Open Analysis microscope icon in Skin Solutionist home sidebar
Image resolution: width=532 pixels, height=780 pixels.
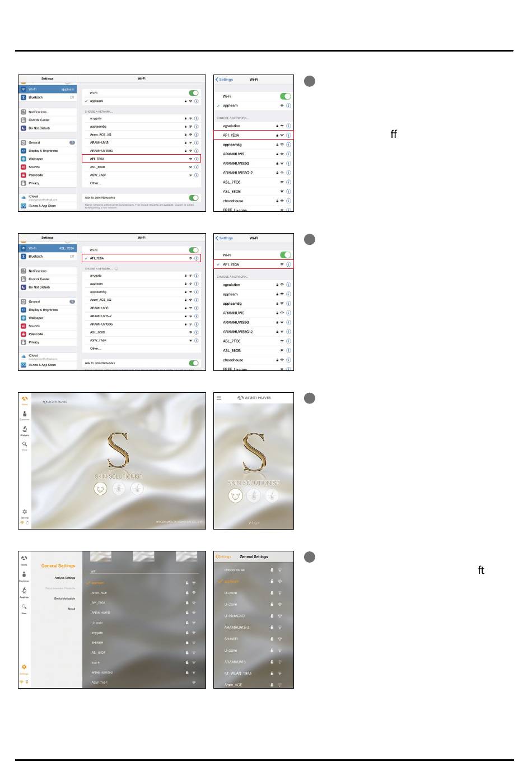25,430
